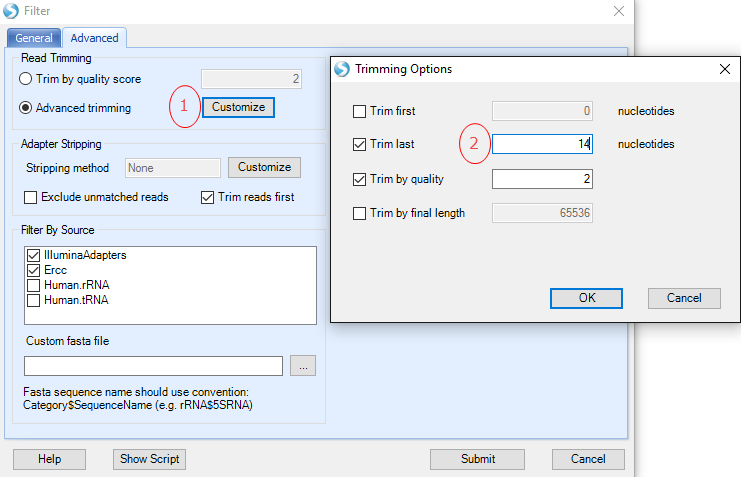Uncheck the Trim last option
The image size is (741, 477).
click(360, 144)
